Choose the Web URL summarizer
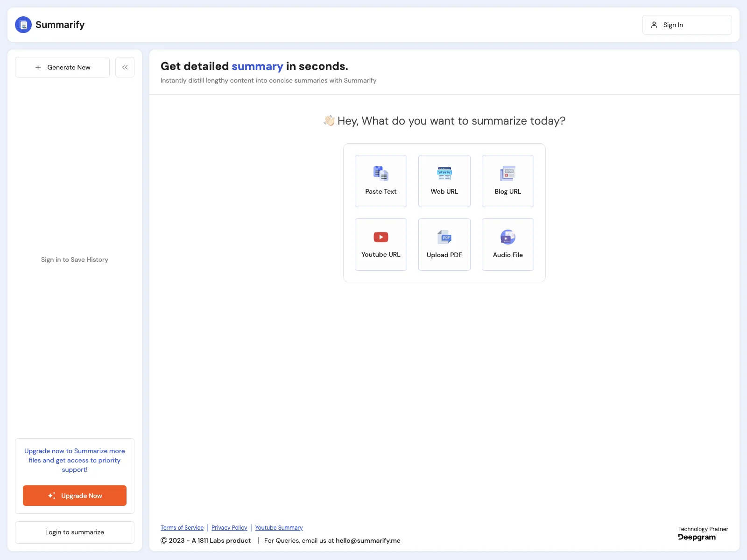Viewport: 747px width, 560px height. coord(444,181)
